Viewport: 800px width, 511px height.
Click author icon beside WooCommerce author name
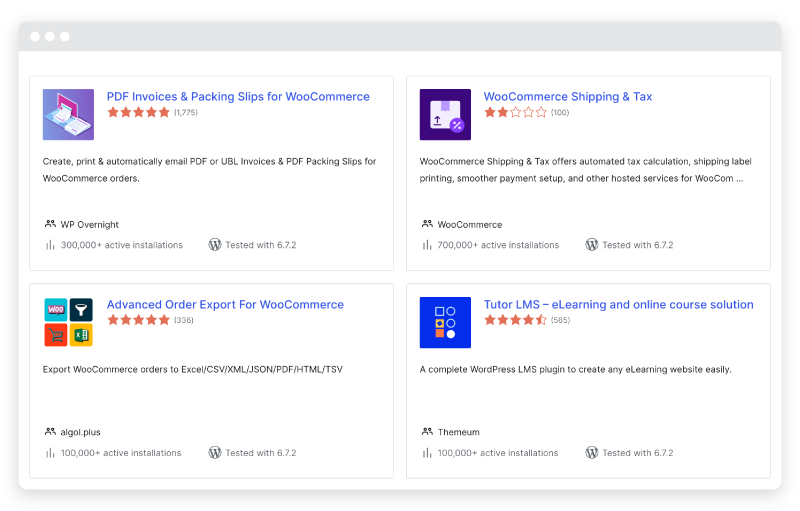(427, 224)
